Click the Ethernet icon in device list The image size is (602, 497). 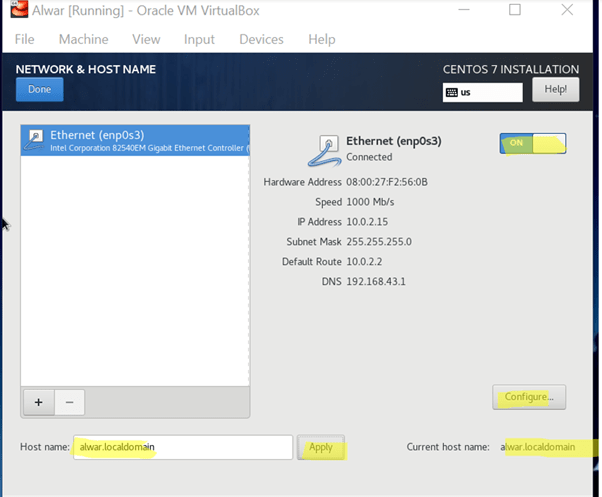[35, 140]
